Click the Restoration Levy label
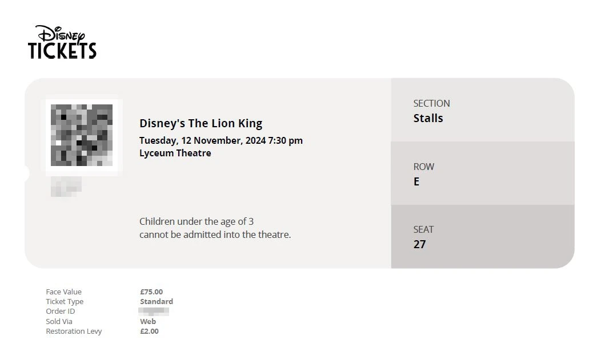This screenshot has height=364, width=605. [x=74, y=331]
